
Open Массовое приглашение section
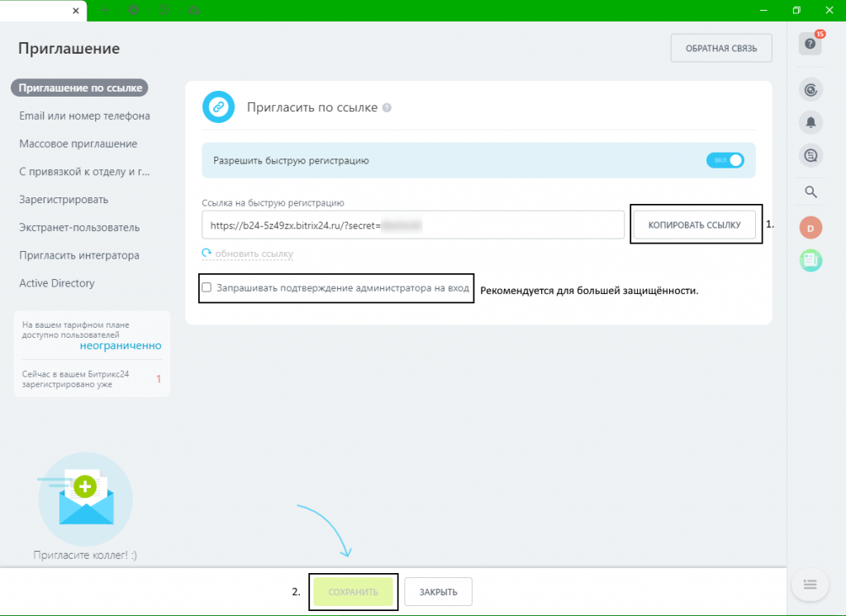pyautogui.click(x=78, y=144)
